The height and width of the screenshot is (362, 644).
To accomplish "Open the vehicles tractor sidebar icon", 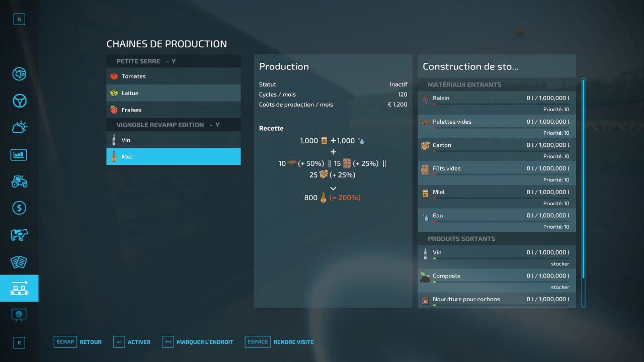I will (19, 181).
